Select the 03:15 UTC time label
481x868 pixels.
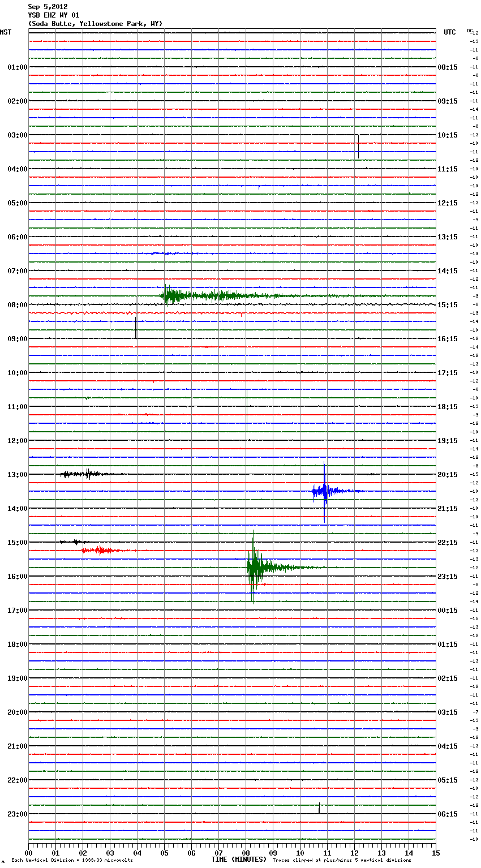(448, 712)
